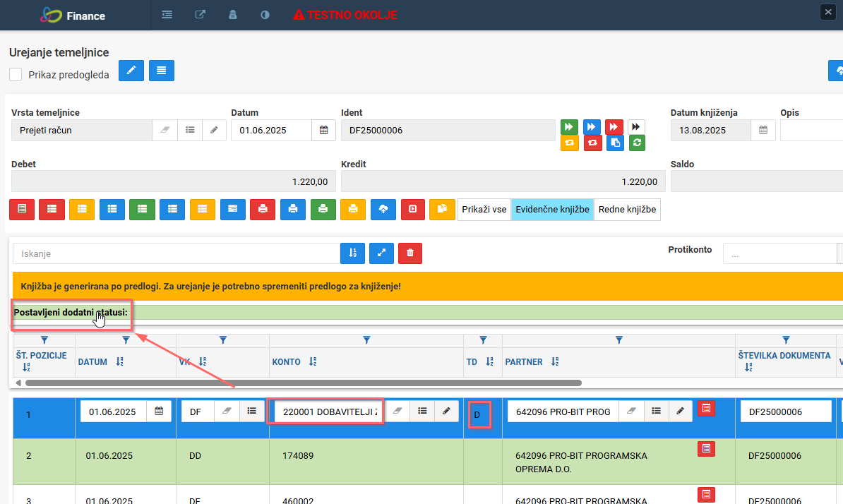The image size is (843, 504).
Task: Click the red trash delete button
Action: (x=410, y=253)
